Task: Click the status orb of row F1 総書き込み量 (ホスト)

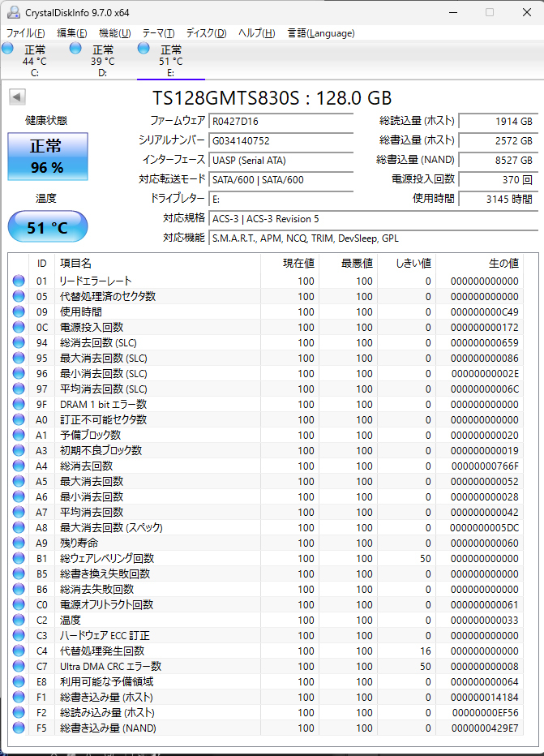Action: point(19,697)
